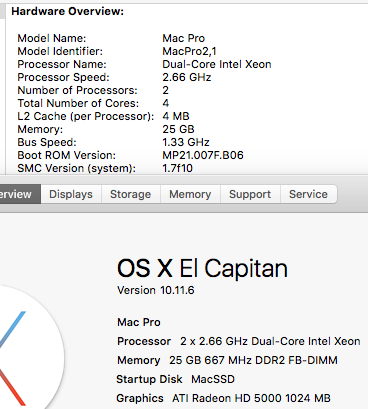
Task: Click the Processor Name value
Action: pyautogui.click(x=217, y=64)
